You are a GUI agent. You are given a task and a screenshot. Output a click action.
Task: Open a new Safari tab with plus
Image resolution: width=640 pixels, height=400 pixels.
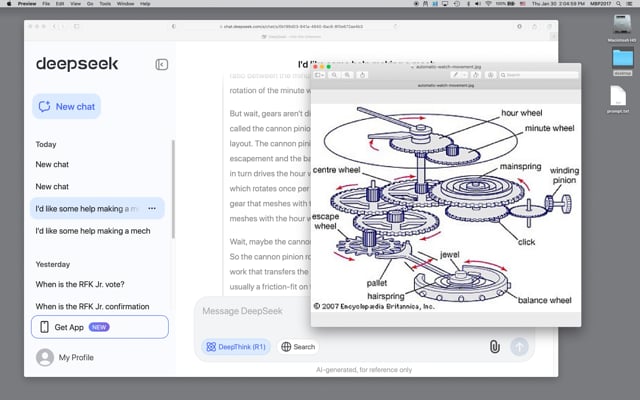click(x=553, y=37)
